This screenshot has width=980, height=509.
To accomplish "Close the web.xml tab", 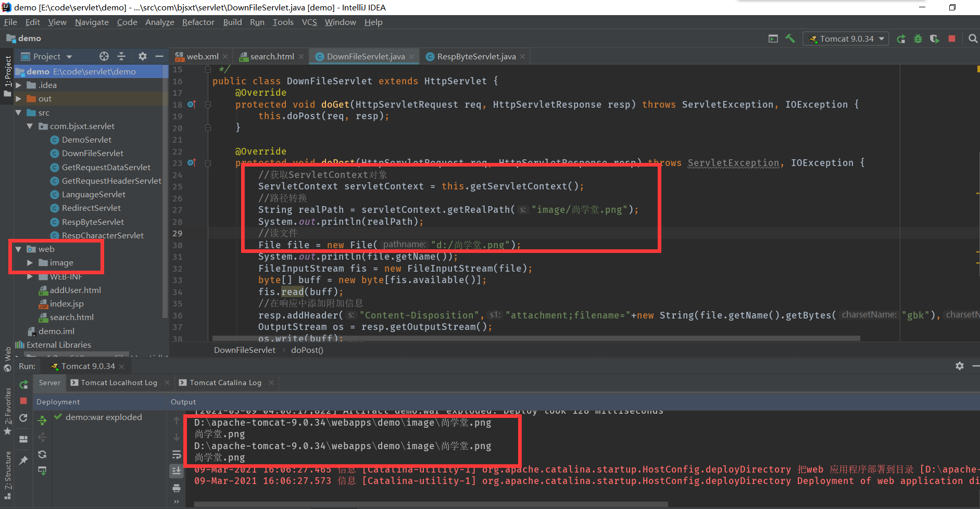I will coord(225,57).
